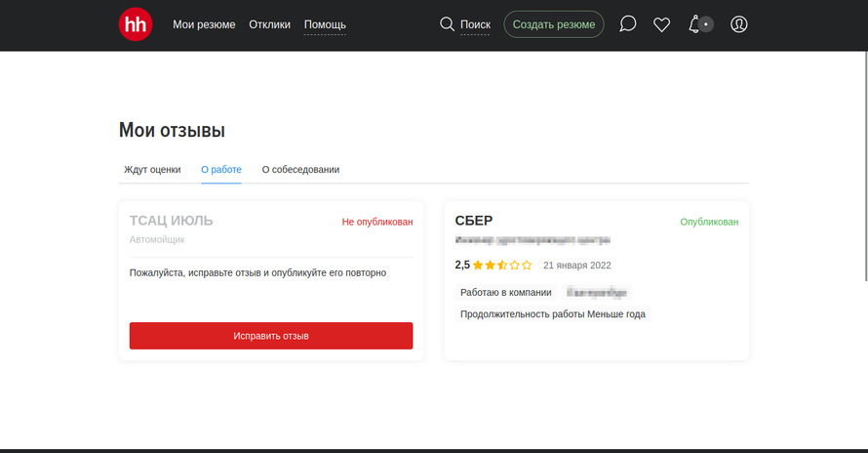Open favorites heart icon

pos(661,24)
